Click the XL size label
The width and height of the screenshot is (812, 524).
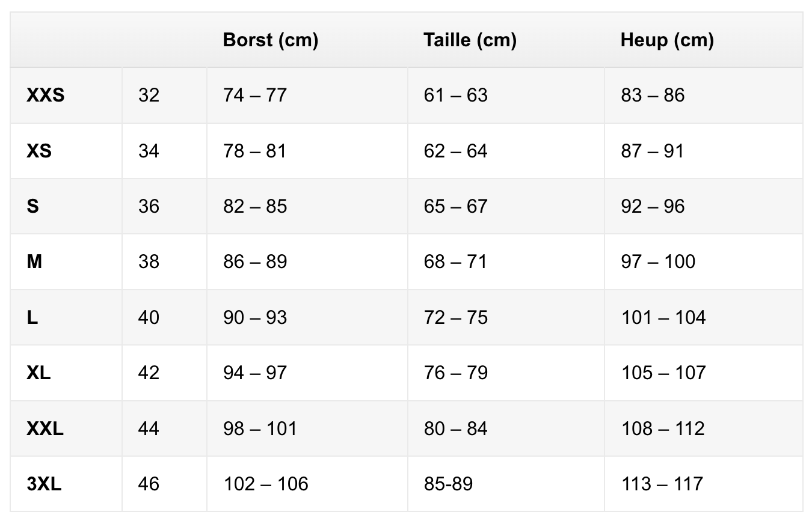point(38,373)
